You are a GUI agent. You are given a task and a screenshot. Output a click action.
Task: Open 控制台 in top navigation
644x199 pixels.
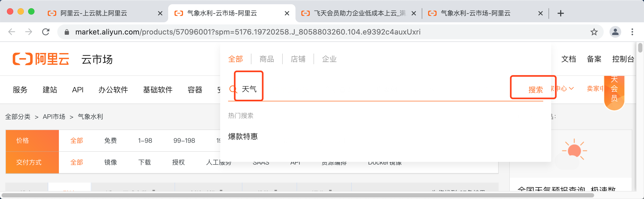623,59
